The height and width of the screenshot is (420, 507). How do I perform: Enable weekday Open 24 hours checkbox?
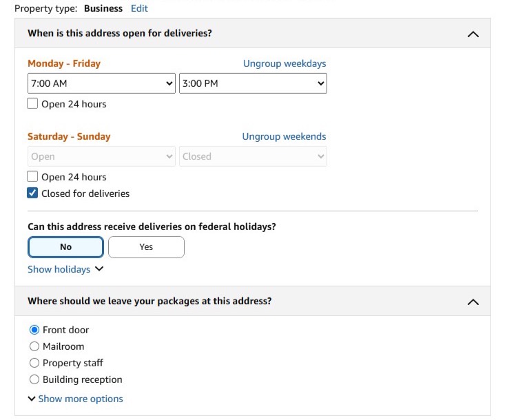(x=32, y=104)
